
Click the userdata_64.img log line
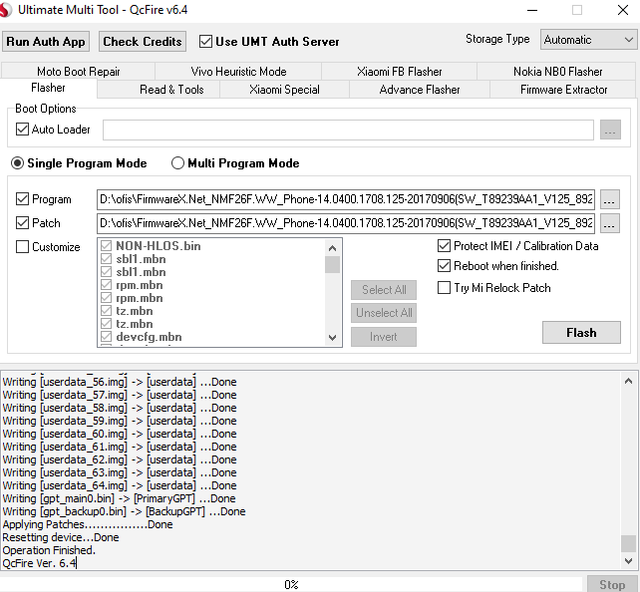120,485
